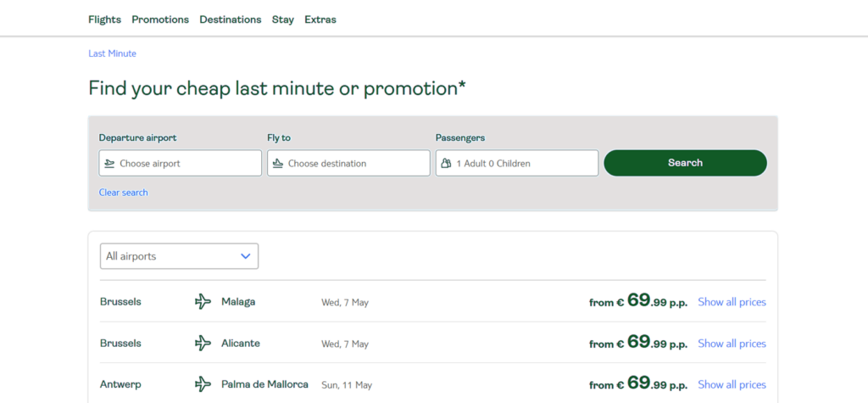868x403 pixels.
Task: Click plane icon on Antwerp to Palma row
Action: [x=203, y=384]
